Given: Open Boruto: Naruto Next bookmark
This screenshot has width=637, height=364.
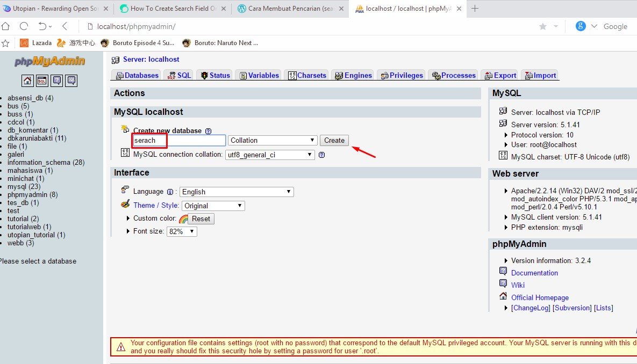Looking at the screenshot, I should 220,43.
